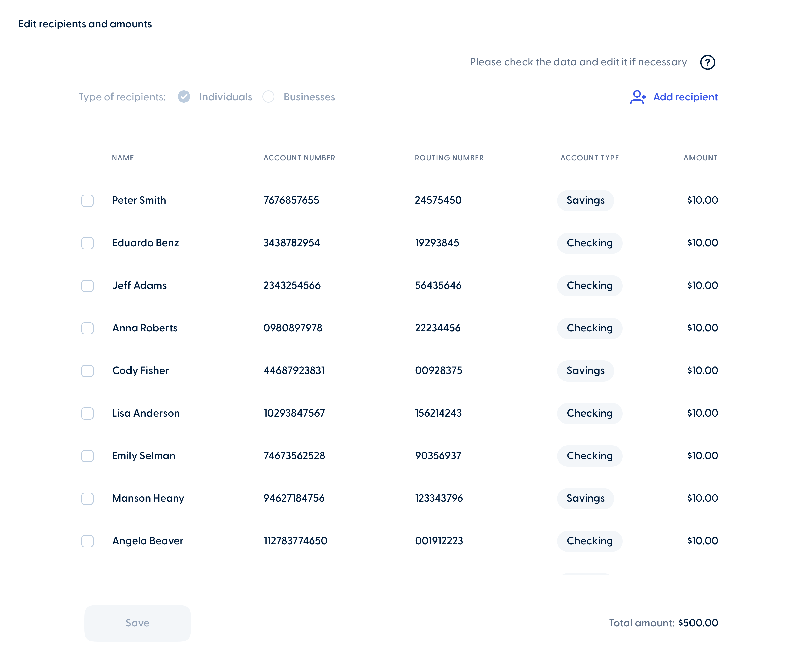Click the AMOUNT column header
Viewport: 802px width, 672px height.
coord(700,158)
